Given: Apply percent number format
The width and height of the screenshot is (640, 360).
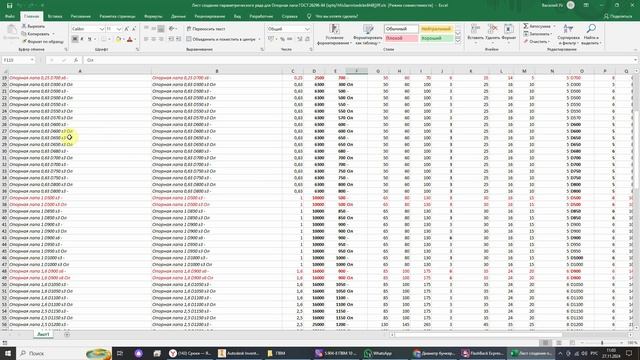Looking at the screenshot, I should [282, 39].
